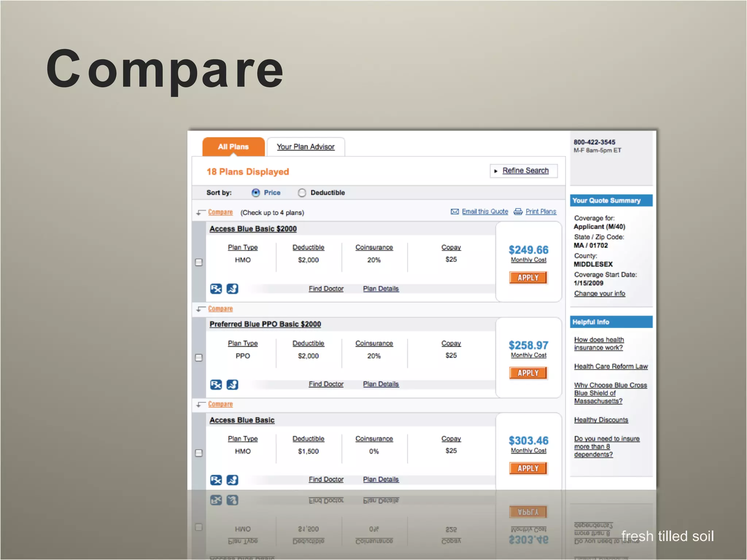This screenshot has width=747, height=560.
Task: Open the Health Care Reform Law link
Action: (x=611, y=366)
